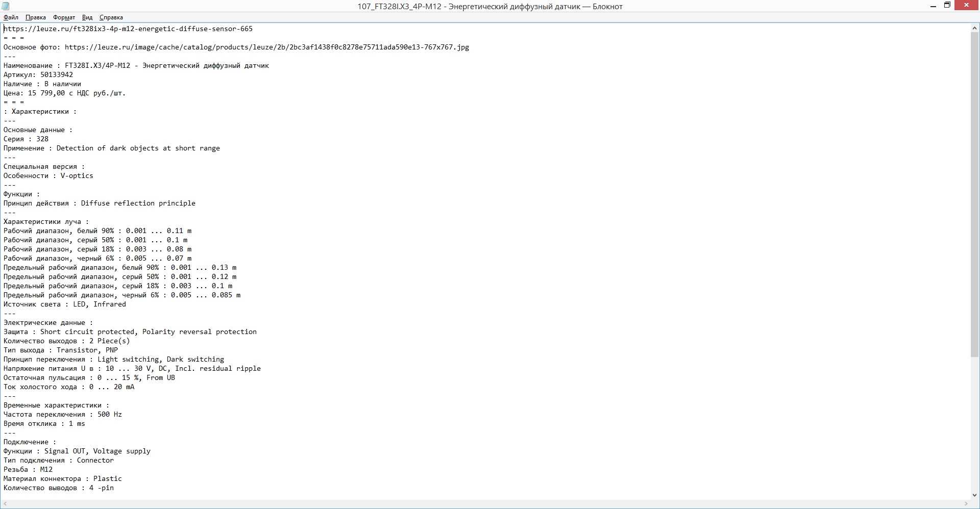Restore down the Notepad window
980x509 pixels.
[947, 6]
